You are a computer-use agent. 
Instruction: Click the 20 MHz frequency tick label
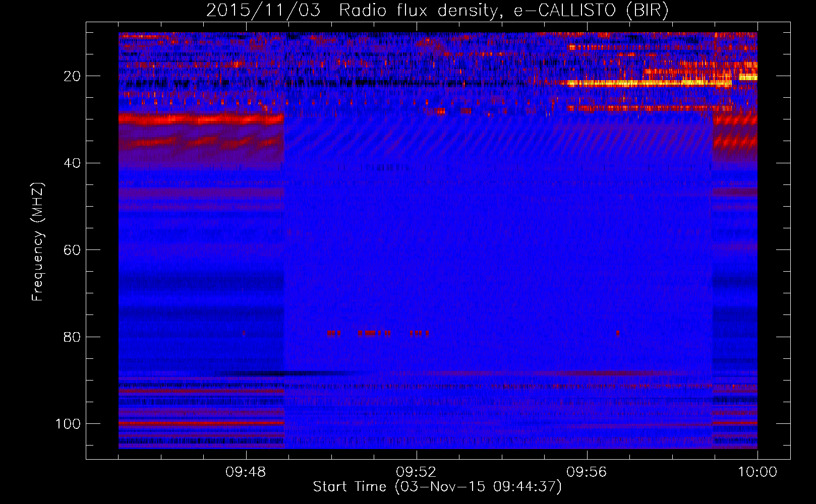coord(72,76)
